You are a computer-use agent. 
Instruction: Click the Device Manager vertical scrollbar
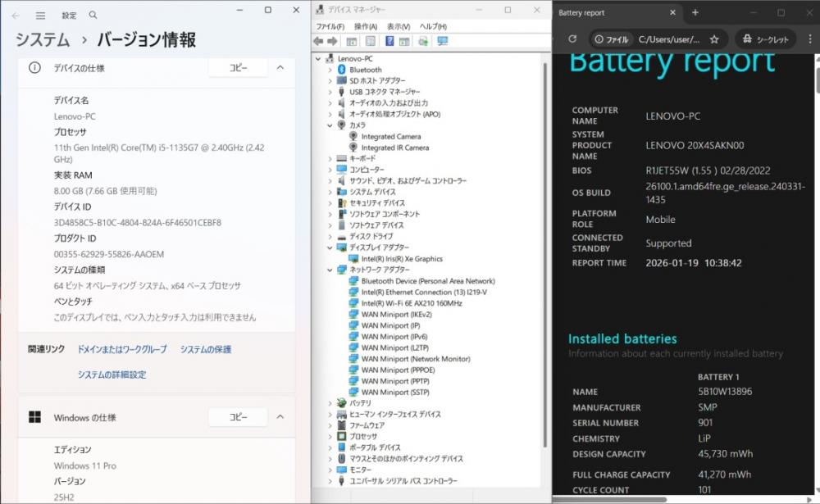[x=545, y=246]
